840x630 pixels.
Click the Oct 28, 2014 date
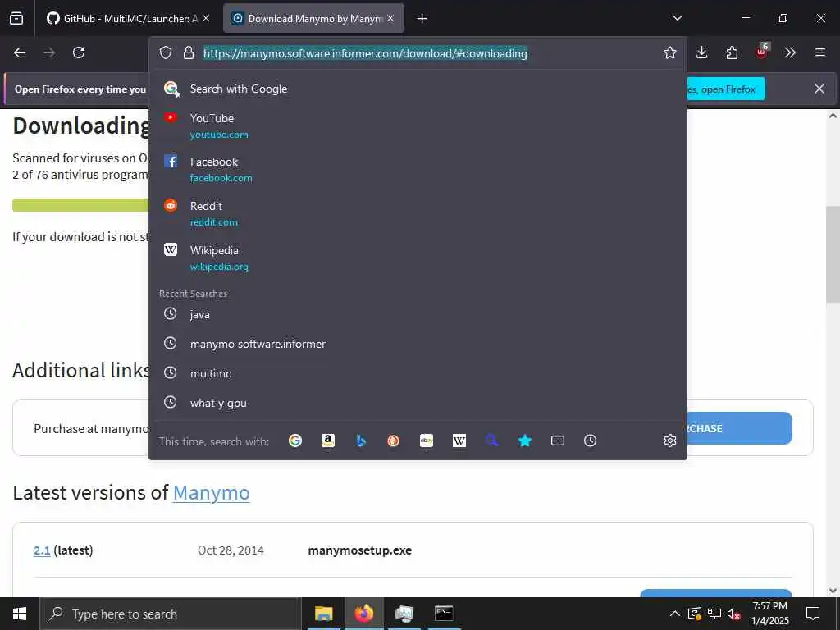point(231,550)
